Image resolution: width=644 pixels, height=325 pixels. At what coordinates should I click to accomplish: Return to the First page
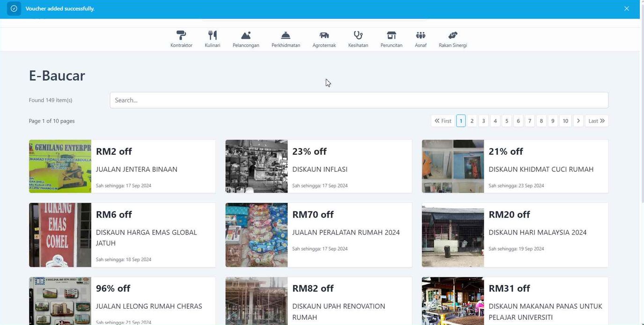point(442,121)
